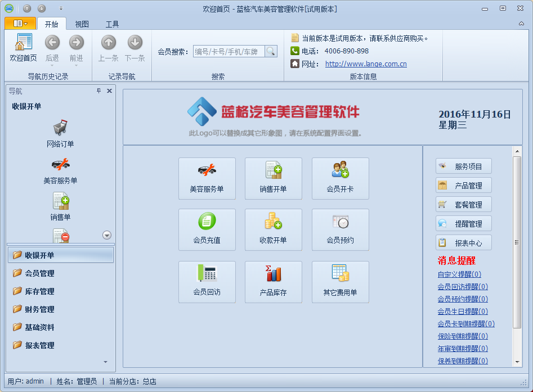This screenshot has height=392, width=533.
Task: Click the 用户: admin status bar entry
Action: coord(26,381)
